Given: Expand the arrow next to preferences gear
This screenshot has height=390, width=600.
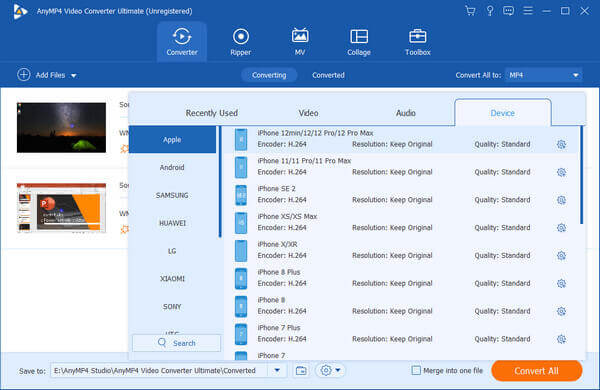Looking at the screenshot, I should pos(338,370).
